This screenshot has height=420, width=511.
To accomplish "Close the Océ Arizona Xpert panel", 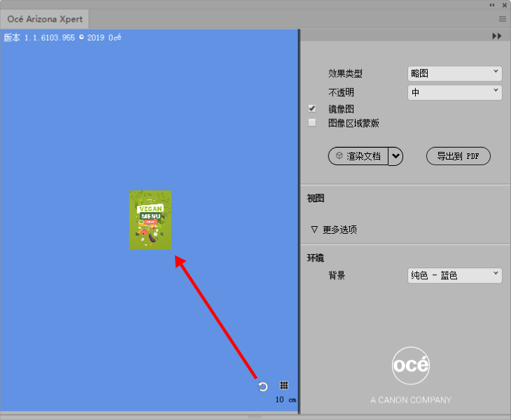I will (x=504, y=5).
